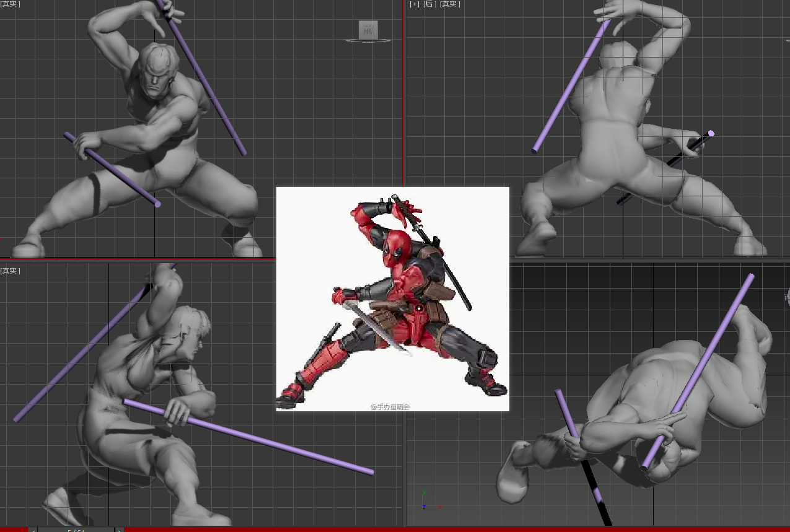This screenshot has width=790, height=532.
Task: Open the 真实 shading menu in the top-left front viewport
Action: [x=10, y=4]
